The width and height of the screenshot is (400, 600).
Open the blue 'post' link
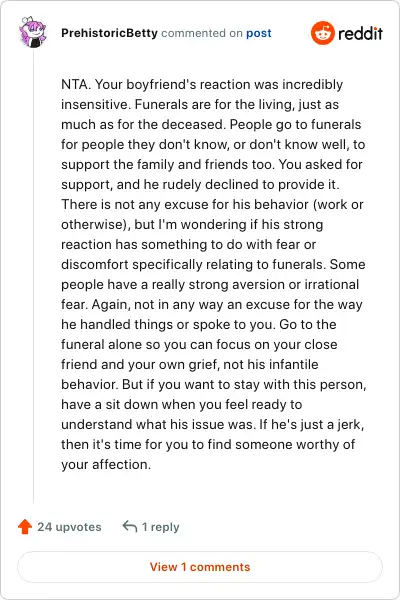(259, 33)
